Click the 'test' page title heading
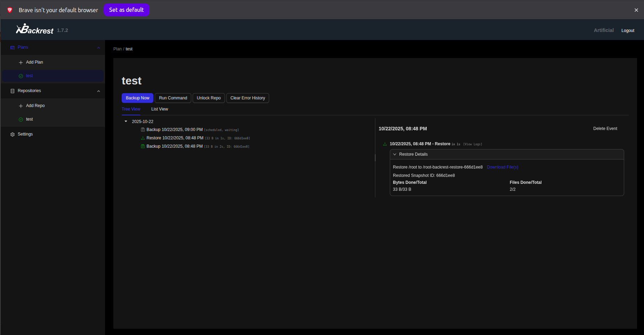 coord(131,81)
